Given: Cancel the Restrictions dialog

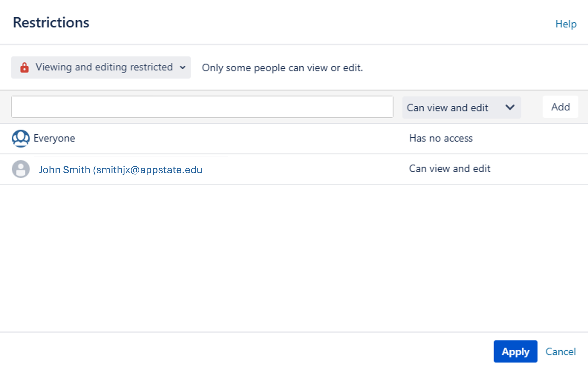Looking at the screenshot, I should point(561,351).
